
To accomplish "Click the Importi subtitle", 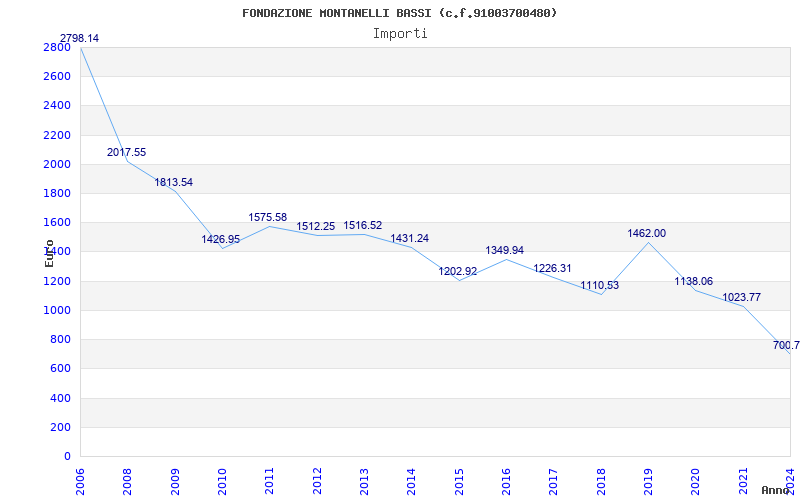I will pyautogui.click(x=400, y=34).
